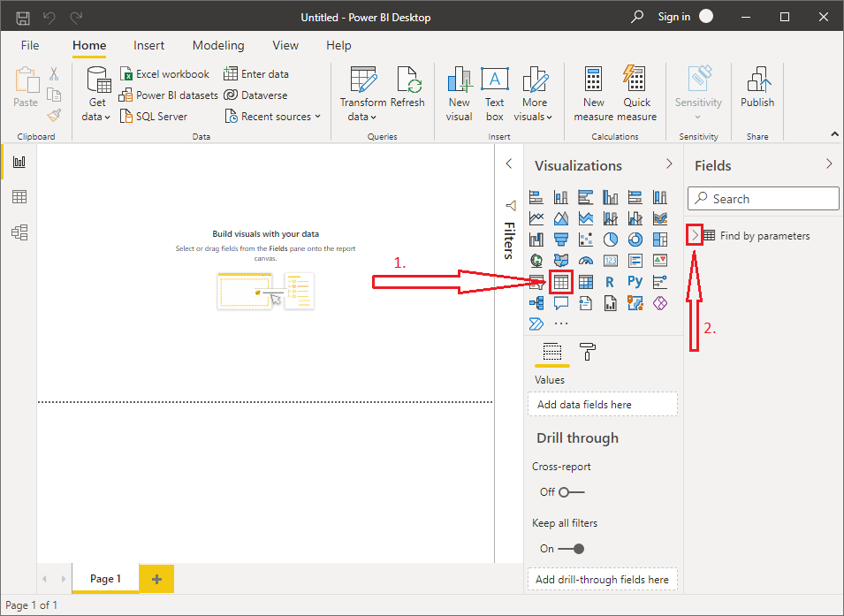Insert the Funnel chart visual
The height and width of the screenshot is (616, 844).
pyautogui.click(x=560, y=240)
